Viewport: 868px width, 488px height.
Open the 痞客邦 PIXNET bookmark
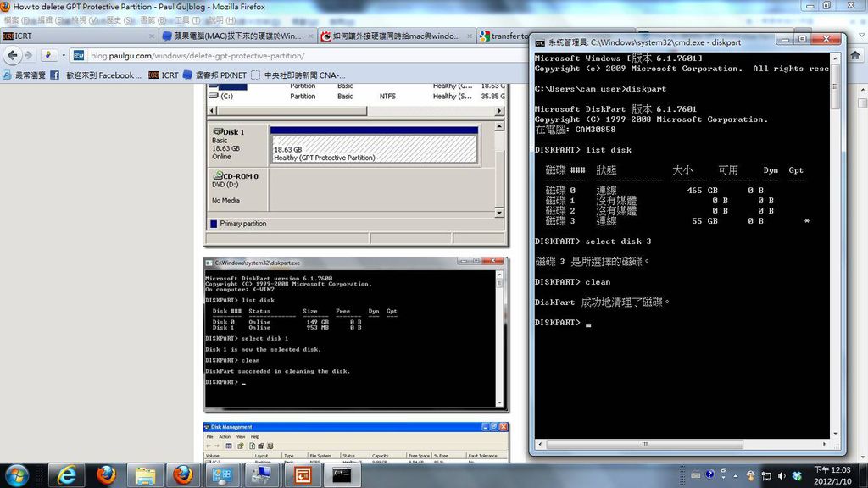[x=214, y=75]
